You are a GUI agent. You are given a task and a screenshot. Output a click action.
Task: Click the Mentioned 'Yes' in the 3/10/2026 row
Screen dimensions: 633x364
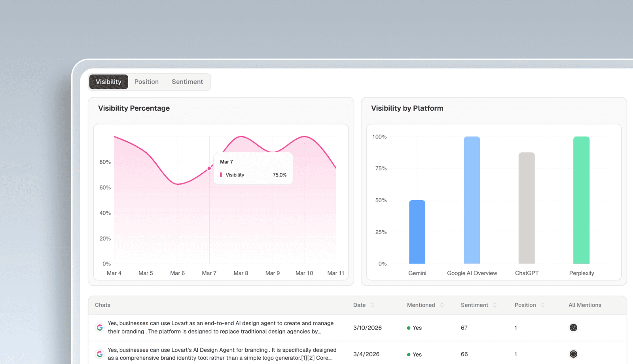tap(414, 328)
